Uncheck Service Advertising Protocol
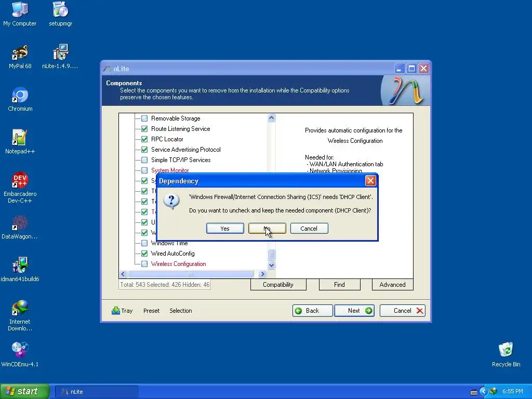Viewport: 532px width, 399px height. [x=144, y=150]
